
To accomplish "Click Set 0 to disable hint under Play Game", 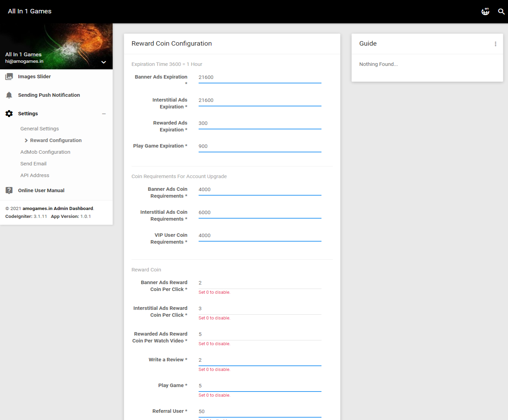I will [x=214, y=395].
